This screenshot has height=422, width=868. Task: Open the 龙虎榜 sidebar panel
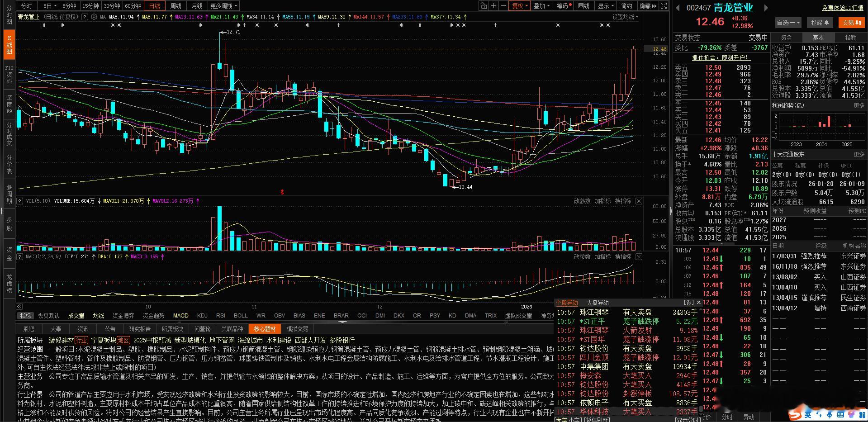[x=9, y=284]
